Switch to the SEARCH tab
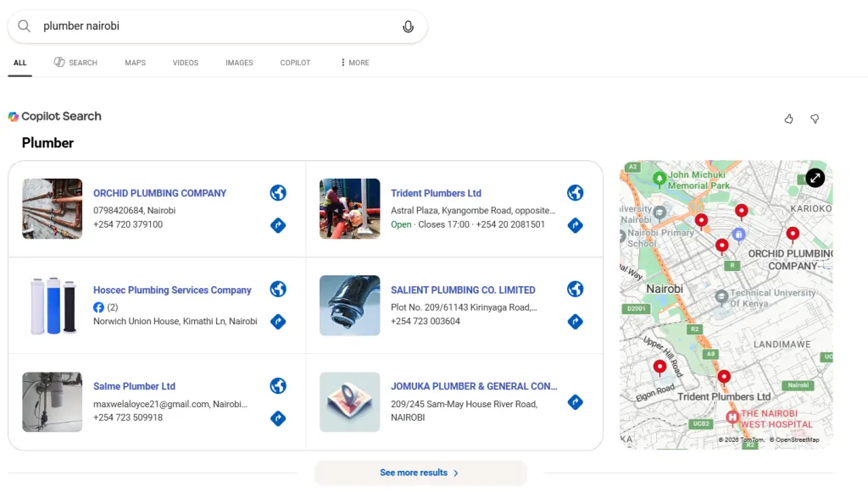Image resolution: width=868 pixels, height=492 pixels. tap(75, 63)
